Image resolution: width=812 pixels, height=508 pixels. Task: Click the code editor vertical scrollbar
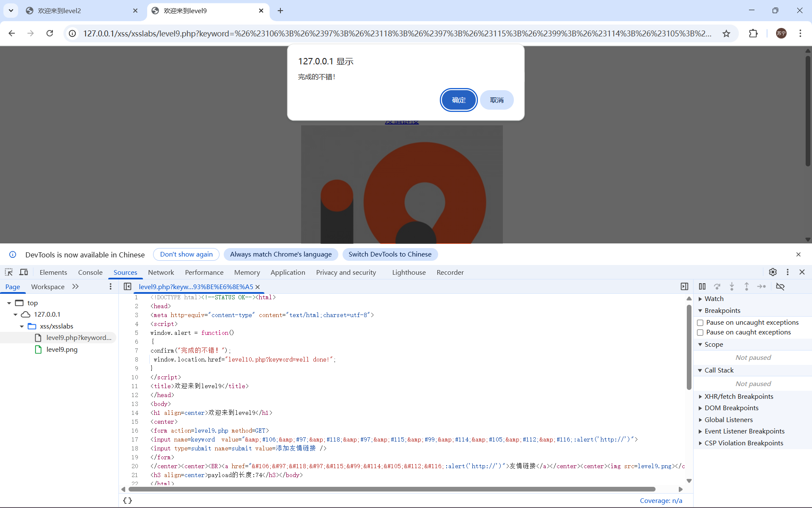tap(689, 347)
